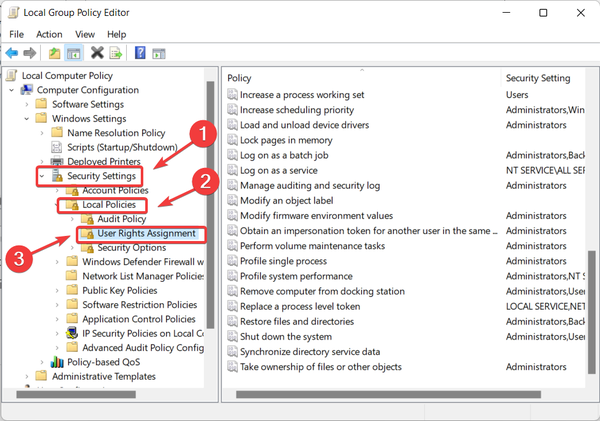
Task: Expand the Public Key Policies node
Action: [x=57, y=290]
